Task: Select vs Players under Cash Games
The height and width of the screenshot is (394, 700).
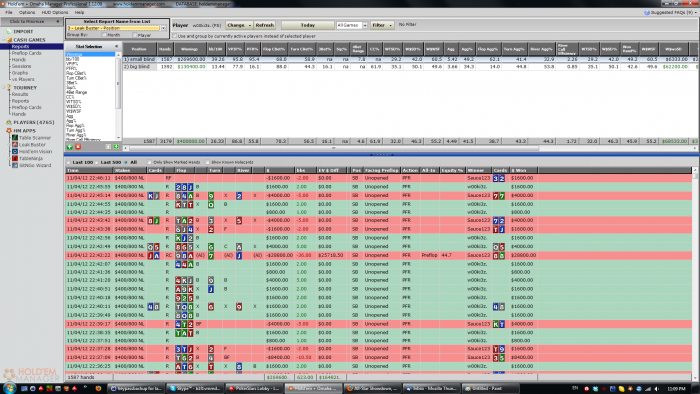Action: (x=23, y=79)
